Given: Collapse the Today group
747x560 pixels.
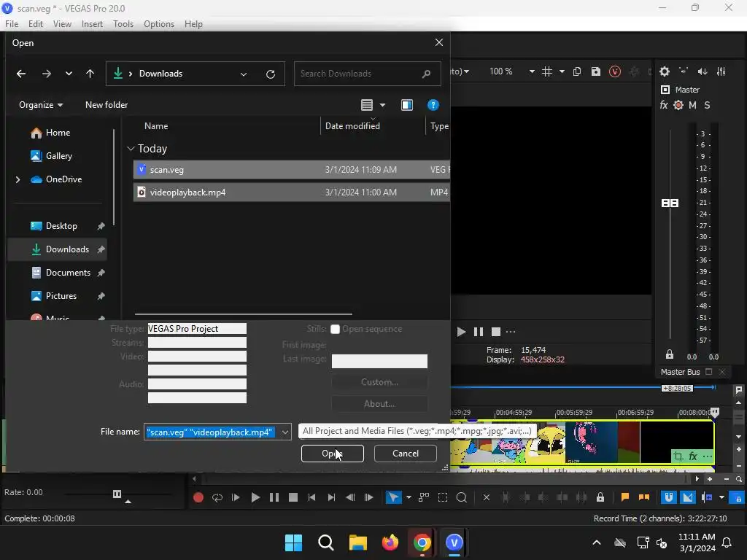Looking at the screenshot, I should (131, 149).
